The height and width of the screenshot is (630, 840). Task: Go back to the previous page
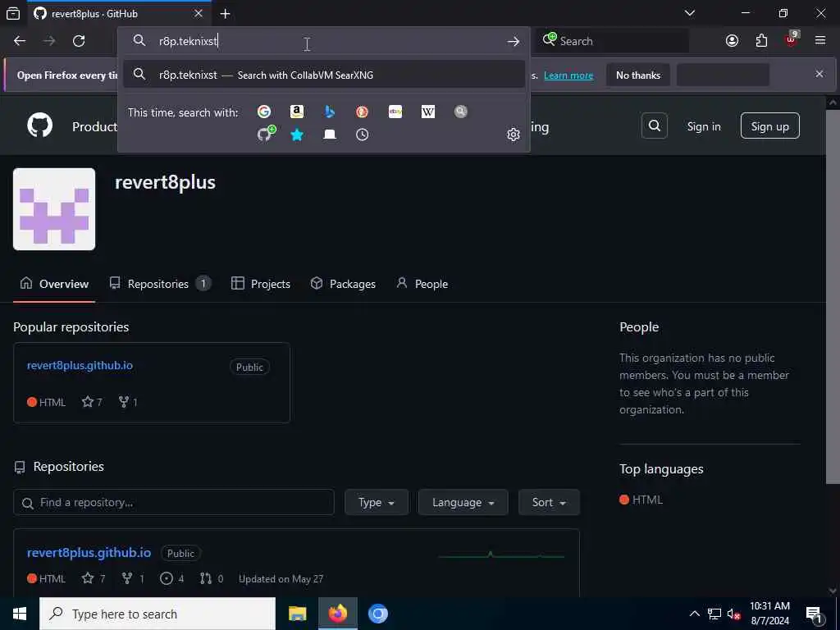click(20, 41)
